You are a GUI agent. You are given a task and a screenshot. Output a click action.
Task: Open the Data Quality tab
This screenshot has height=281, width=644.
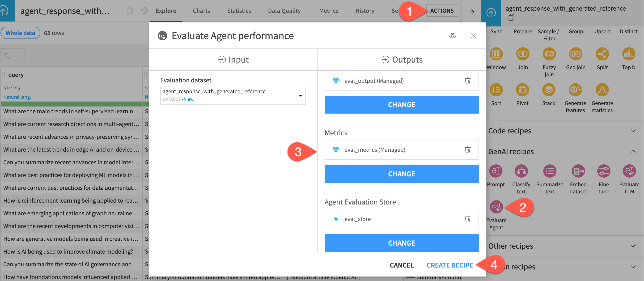pos(284,10)
